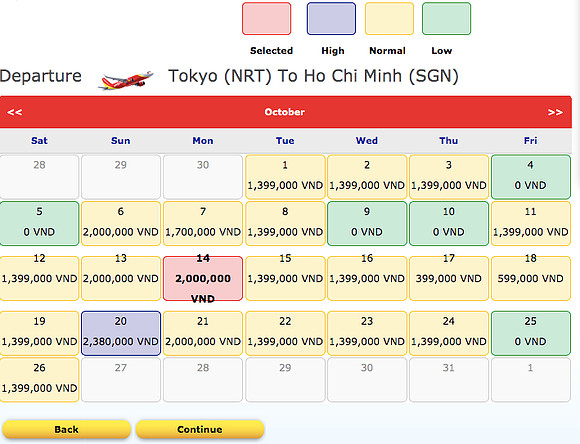Image resolution: width=580 pixels, height=444 pixels.
Task: Click the selected October 14 date cell
Action: pyautogui.click(x=203, y=278)
